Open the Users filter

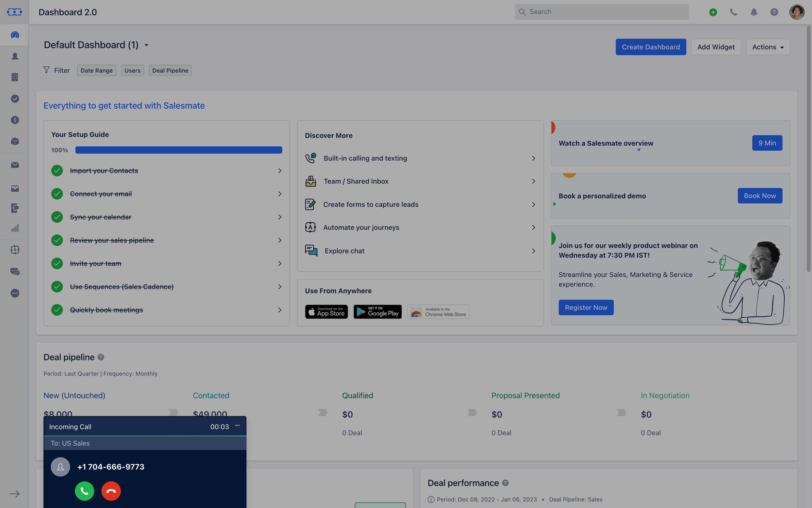tap(132, 71)
